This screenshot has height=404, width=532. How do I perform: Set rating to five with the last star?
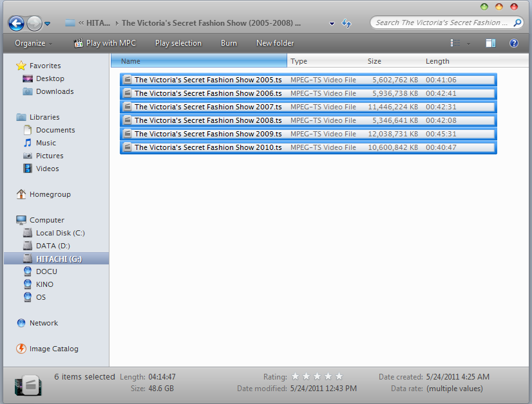coord(339,377)
